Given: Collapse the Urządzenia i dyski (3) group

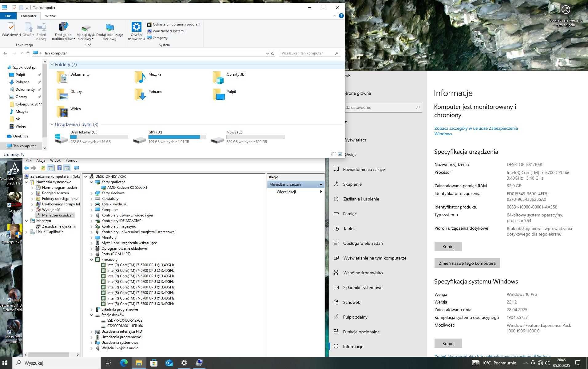Looking at the screenshot, I should 52,125.
